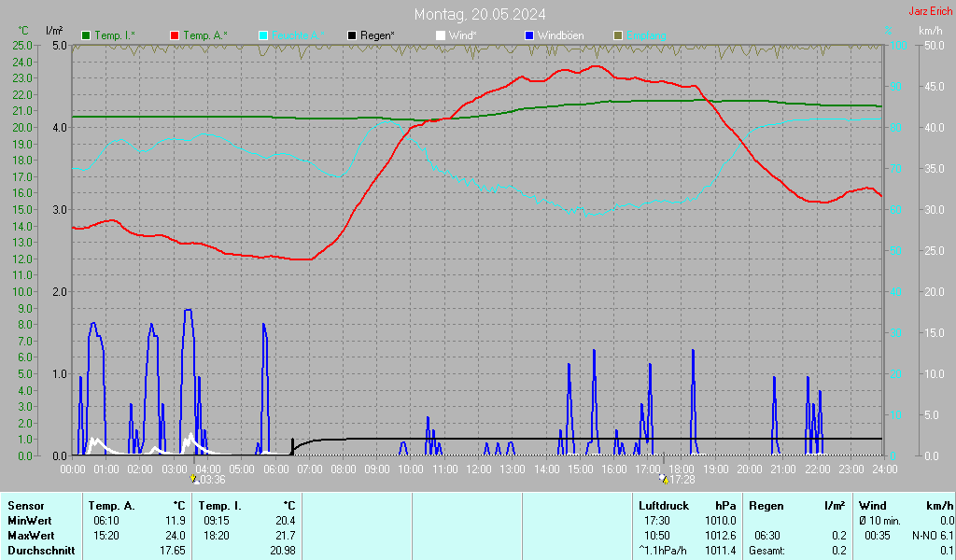Click the sunset time '17:28'

click(682, 480)
